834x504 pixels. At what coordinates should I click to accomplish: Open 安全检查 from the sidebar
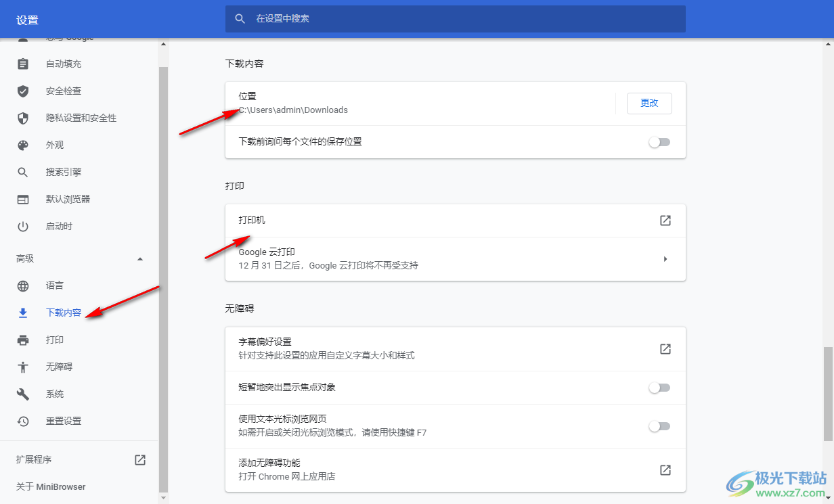[x=23, y=91]
